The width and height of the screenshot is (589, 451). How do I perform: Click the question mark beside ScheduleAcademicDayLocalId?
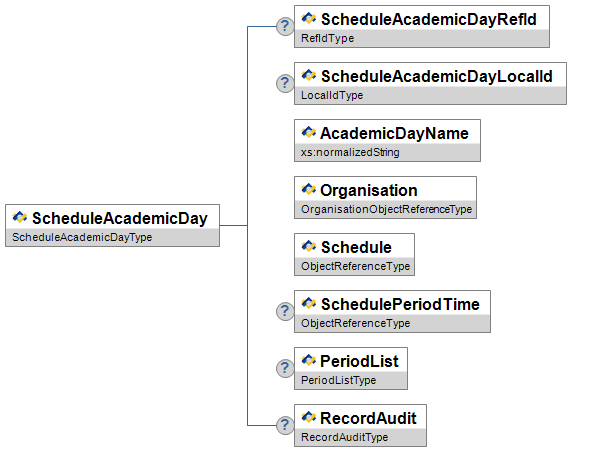click(285, 83)
